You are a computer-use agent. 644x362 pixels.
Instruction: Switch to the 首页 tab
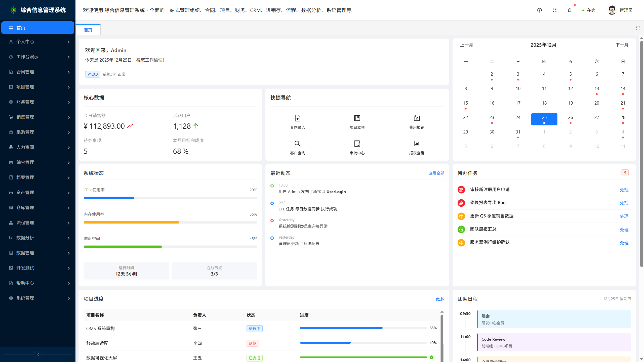click(88, 29)
